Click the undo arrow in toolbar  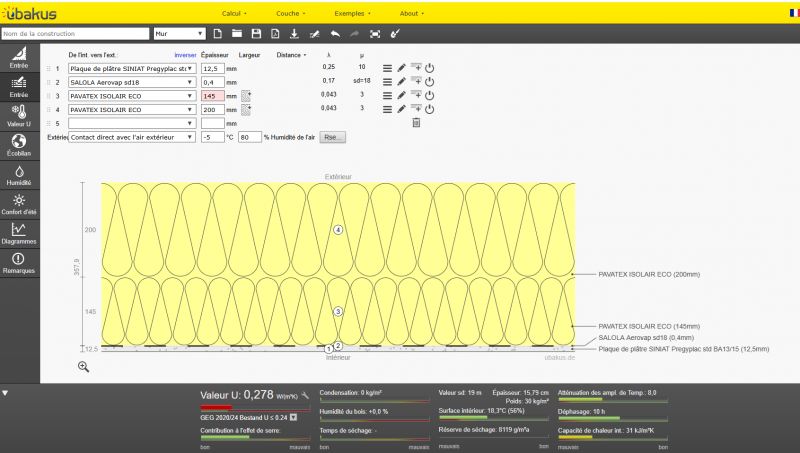point(333,34)
